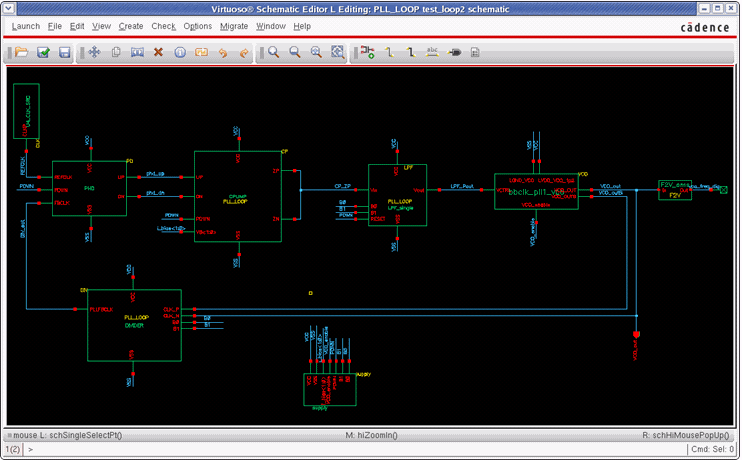Select the DIVIDER block in schematic
Image resolution: width=742 pixels, height=460 pixels.
135,325
